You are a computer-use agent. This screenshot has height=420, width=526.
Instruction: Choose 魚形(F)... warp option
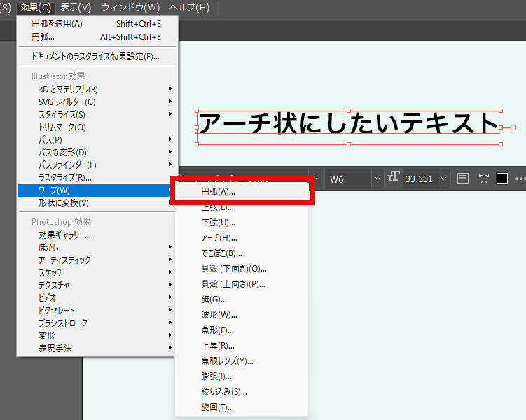(242, 330)
